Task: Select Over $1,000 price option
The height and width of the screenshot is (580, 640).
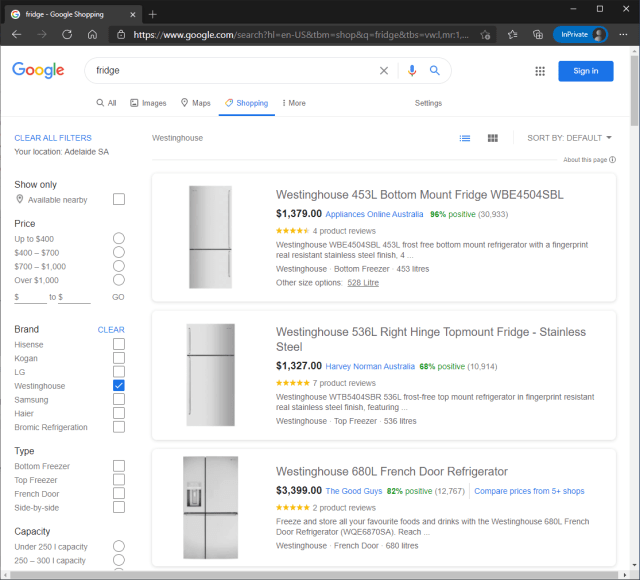Action: [119, 280]
